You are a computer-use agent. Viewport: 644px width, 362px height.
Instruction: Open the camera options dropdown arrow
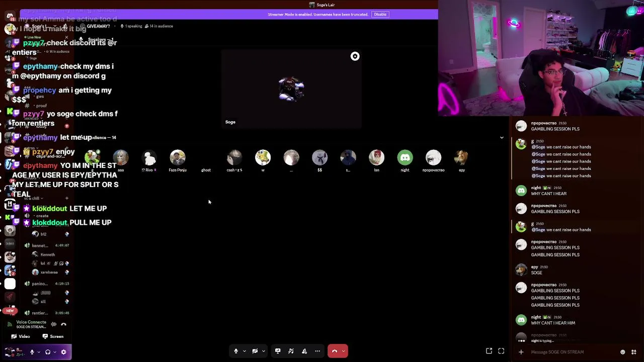(x=263, y=351)
